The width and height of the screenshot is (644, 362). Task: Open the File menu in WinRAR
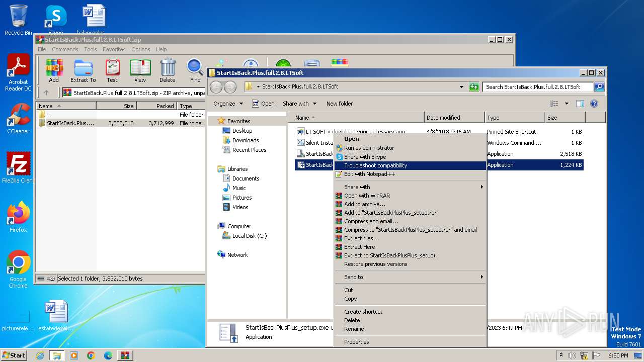[x=42, y=49]
